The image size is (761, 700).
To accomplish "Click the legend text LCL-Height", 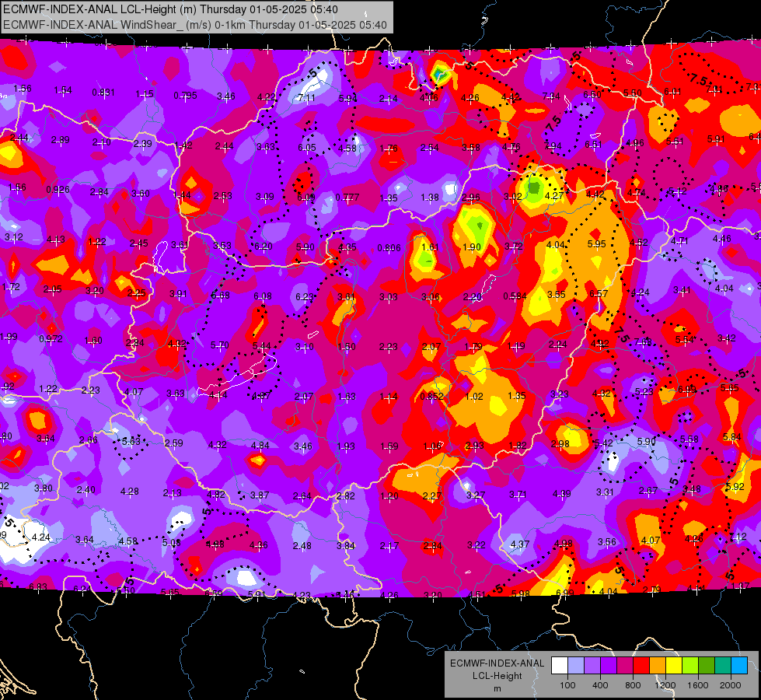I will (497, 676).
